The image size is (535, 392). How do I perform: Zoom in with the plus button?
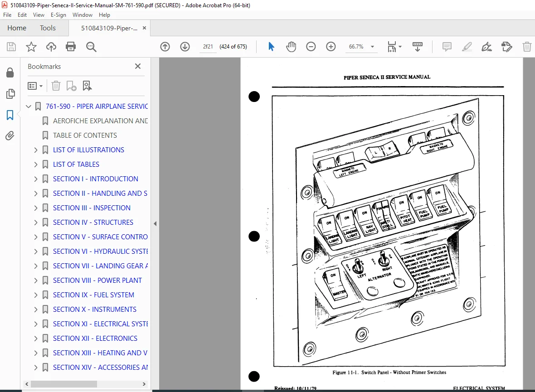click(331, 47)
